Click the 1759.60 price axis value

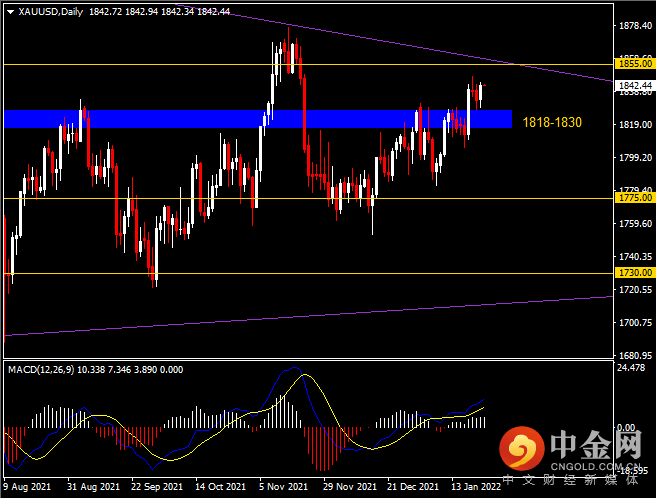click(x=635, y=223)
